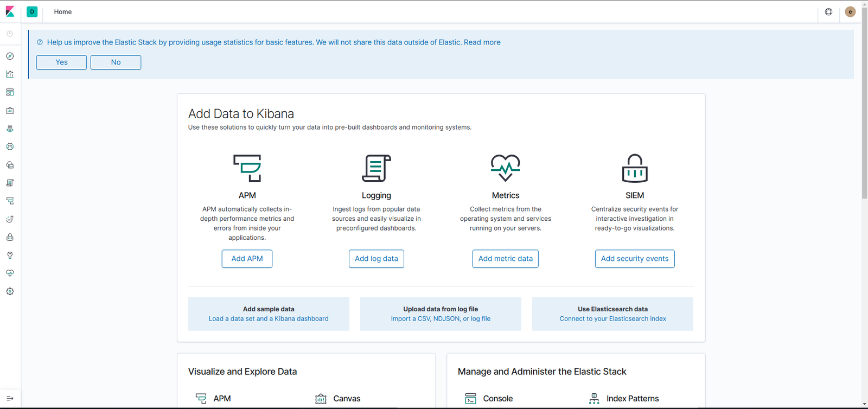Open the help menu icon in header
Screen dimensions: 868x409
(828, 12)
